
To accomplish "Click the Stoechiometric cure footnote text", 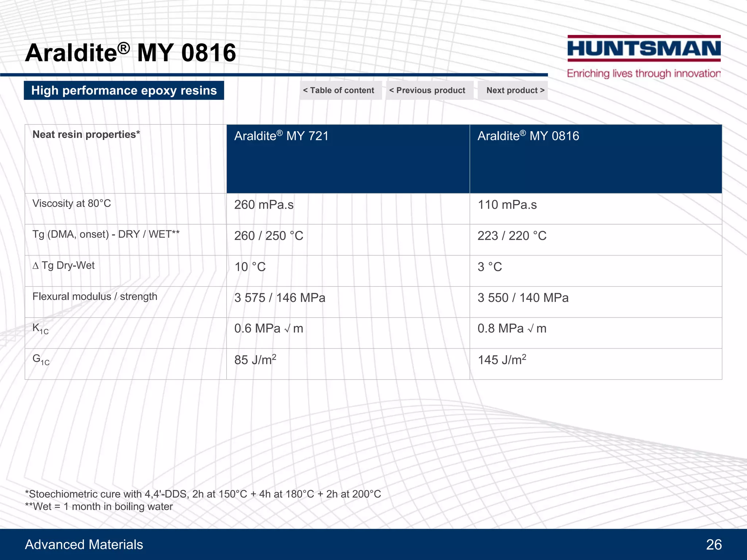I will click(x=203, y=494).
